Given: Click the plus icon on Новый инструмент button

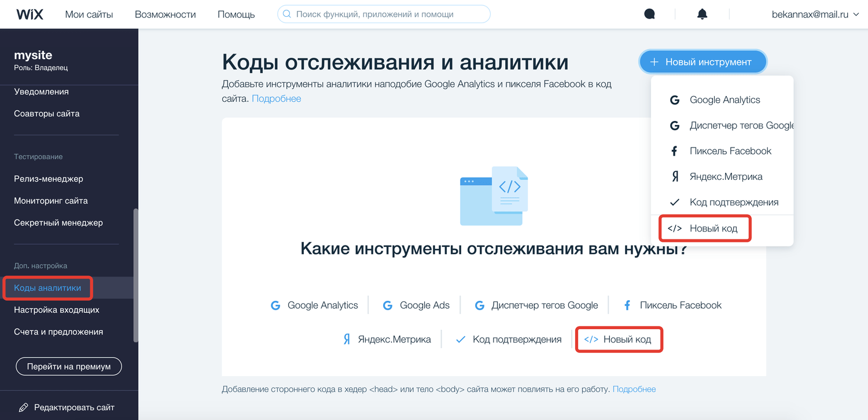Looking at the screenshot, I should 654,62.
